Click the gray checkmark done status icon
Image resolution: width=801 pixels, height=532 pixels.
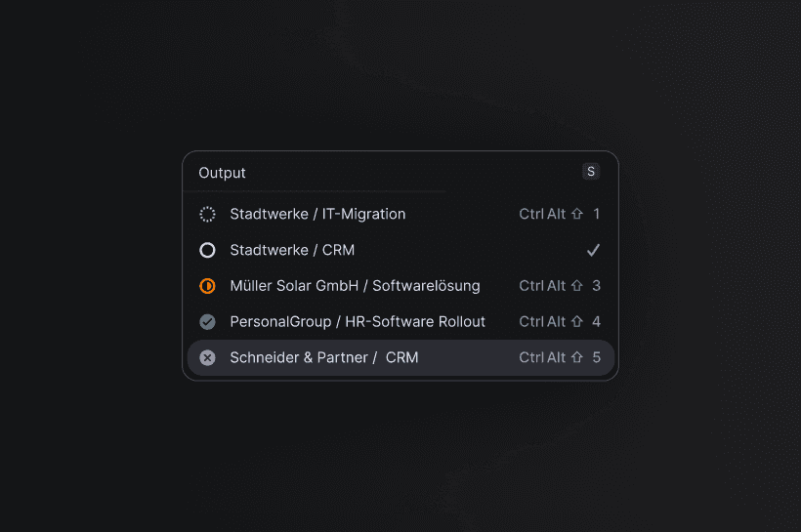pos(207,321)
